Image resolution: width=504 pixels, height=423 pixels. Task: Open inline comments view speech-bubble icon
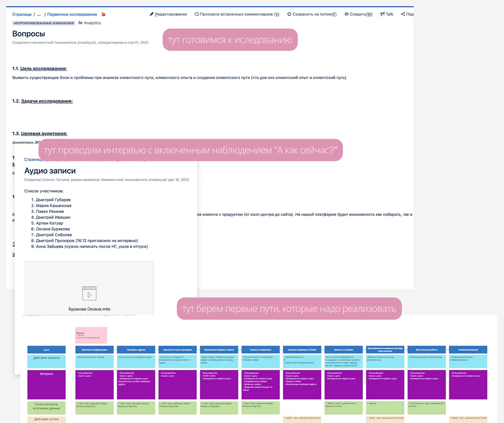pyautogui.click(x=197, y=14)
